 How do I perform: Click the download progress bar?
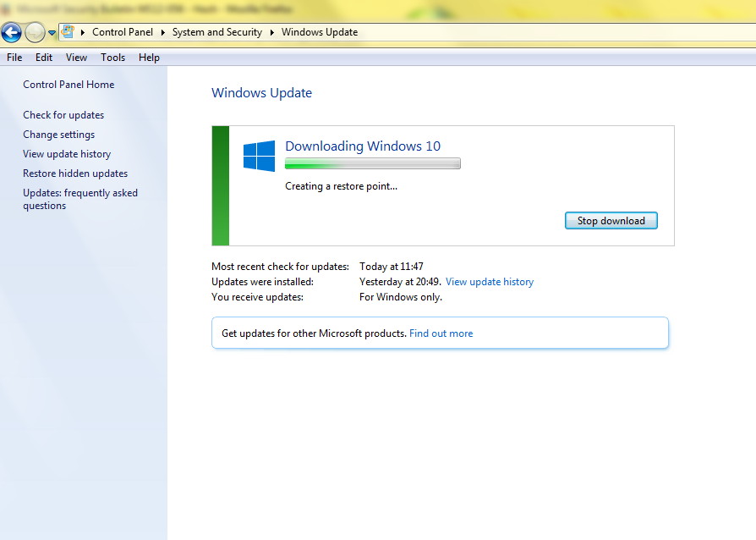tap(373, 163)
